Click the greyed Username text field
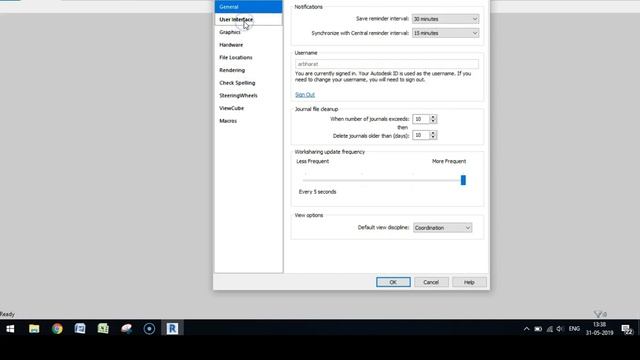Viewport: 640px width, 360px height. point(387,64)
